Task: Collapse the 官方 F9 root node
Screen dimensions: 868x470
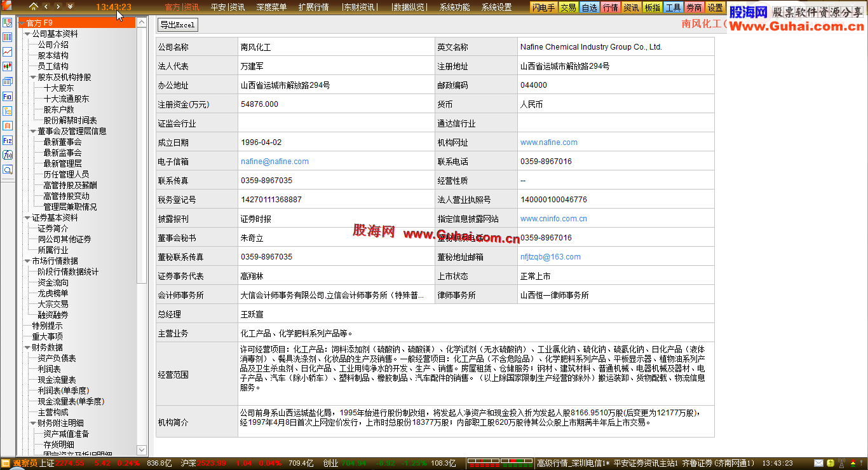Action: click(22, 23)
